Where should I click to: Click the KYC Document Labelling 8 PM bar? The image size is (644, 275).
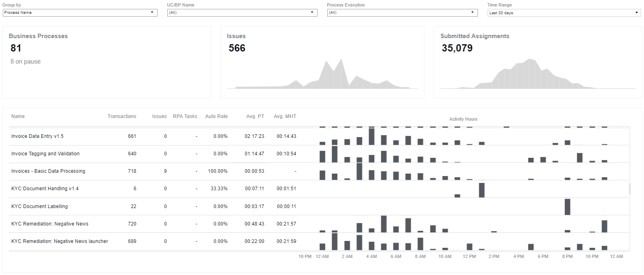coord(568,207)
